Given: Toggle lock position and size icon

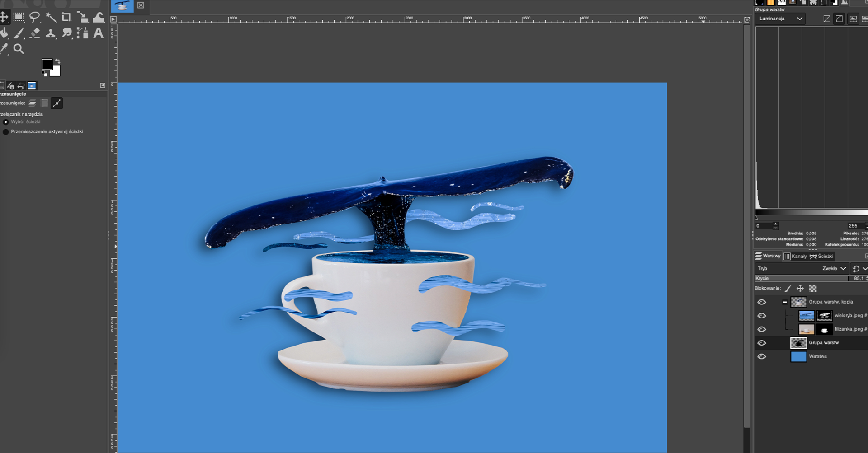Looking at the screenshot, I should (800, 289).
